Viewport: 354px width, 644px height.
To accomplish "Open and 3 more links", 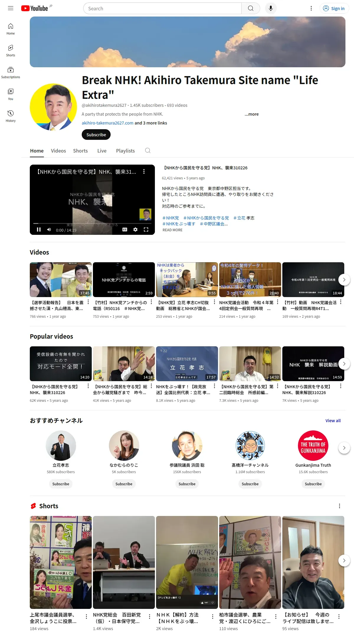I will pos(151,123).
